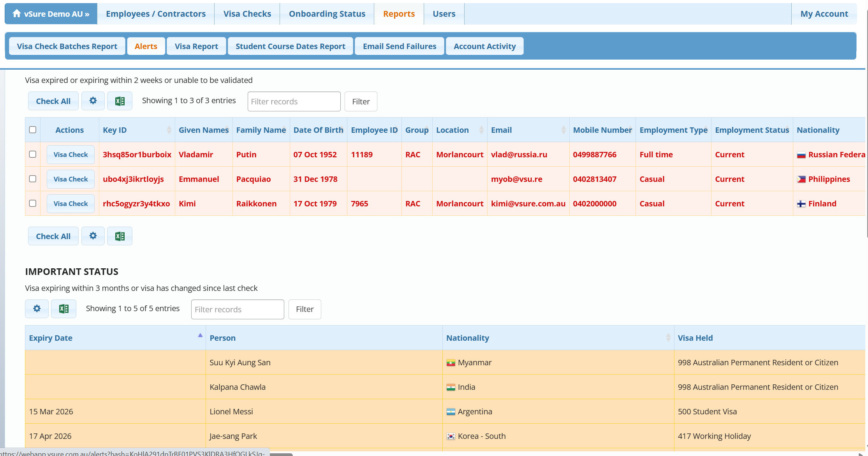Click the gear icon below the first table

[93, 236]
